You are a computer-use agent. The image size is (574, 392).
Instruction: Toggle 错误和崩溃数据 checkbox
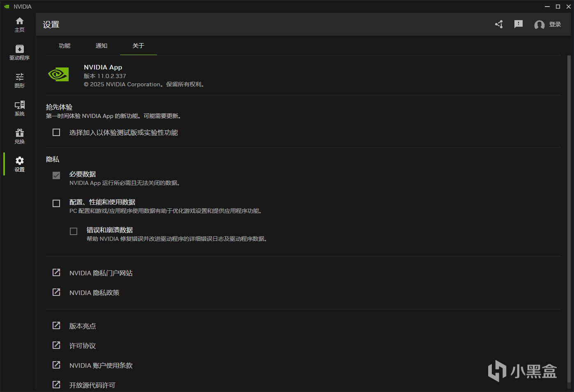74,231
